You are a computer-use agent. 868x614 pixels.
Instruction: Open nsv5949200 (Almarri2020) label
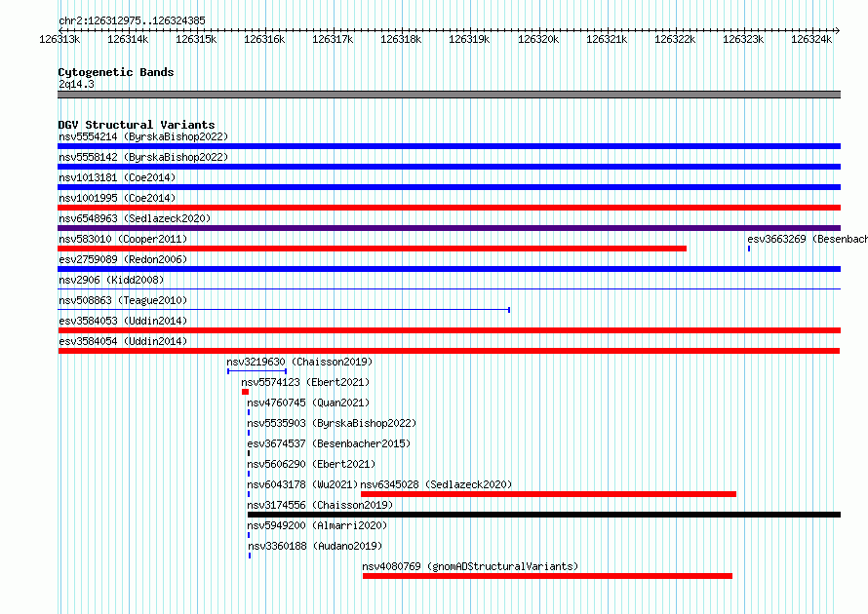tap(317, 525)
